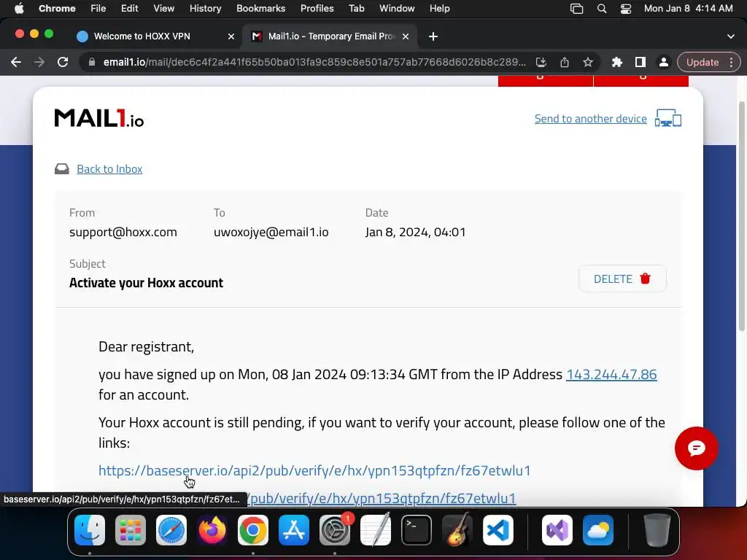Open the Chrome app menu
Screen dimensions: 747x560
[57, 9]
